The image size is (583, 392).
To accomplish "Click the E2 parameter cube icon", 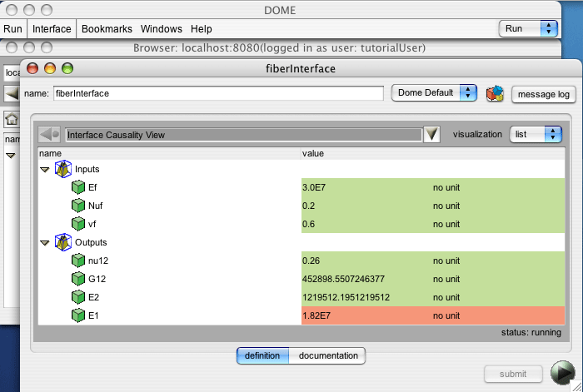I will [78, 297].
